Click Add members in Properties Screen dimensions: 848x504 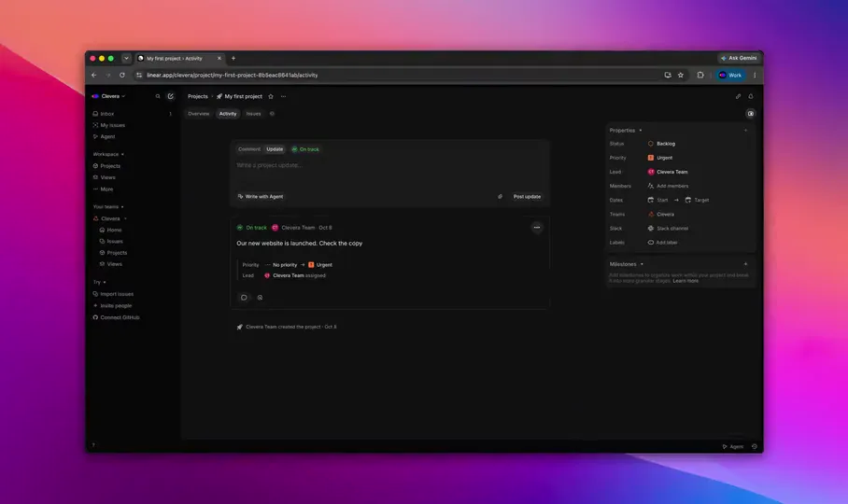pyautogui.click(x=668, y=186)
